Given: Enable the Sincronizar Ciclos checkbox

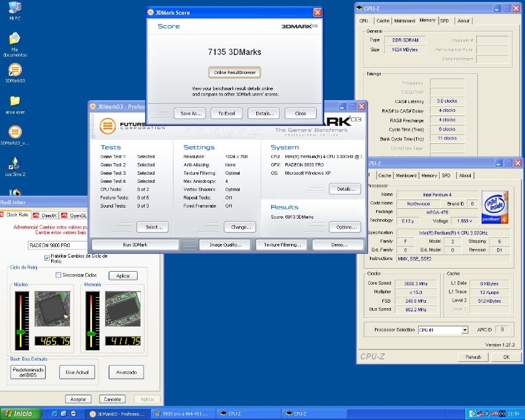Looking at the screenshot, I should [59, 275].
